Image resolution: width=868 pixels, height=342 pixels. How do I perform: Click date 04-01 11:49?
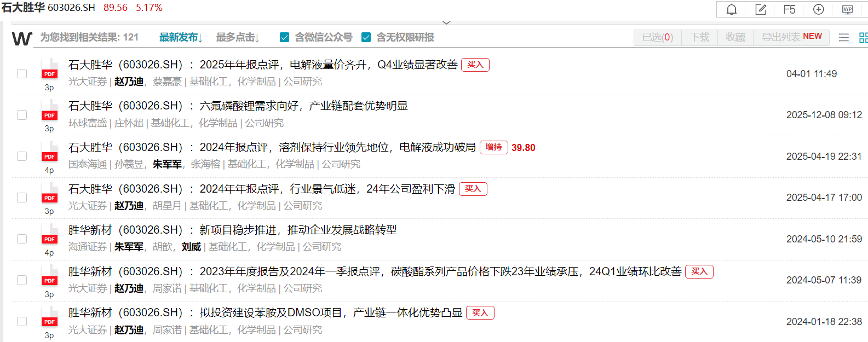[x=812, y=74]
